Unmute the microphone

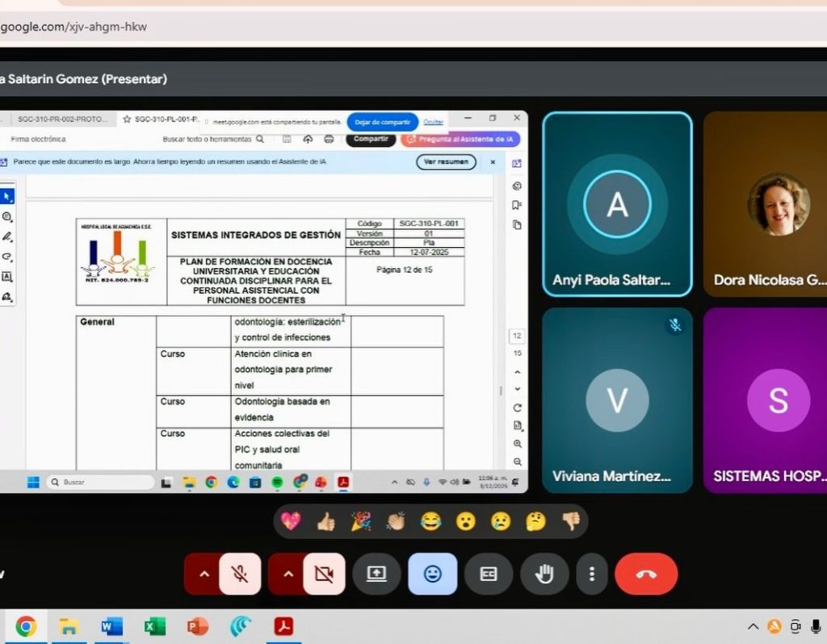240,574
